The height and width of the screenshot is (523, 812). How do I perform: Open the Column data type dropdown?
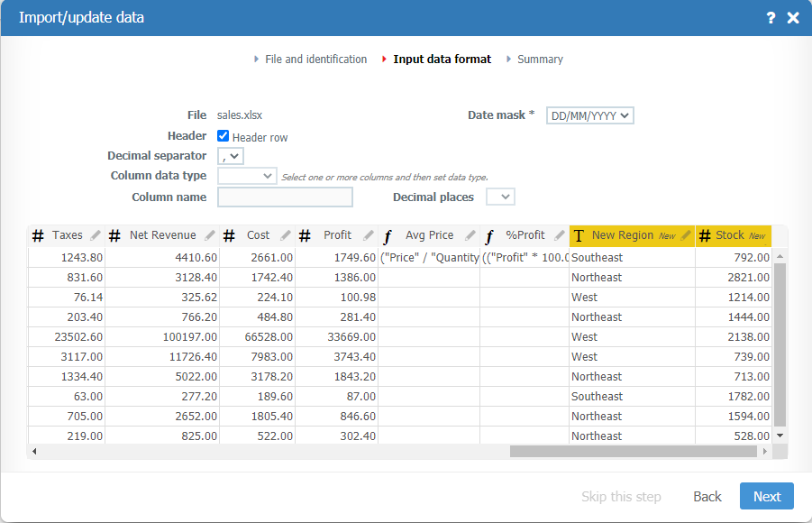click(x=247, y=176)
